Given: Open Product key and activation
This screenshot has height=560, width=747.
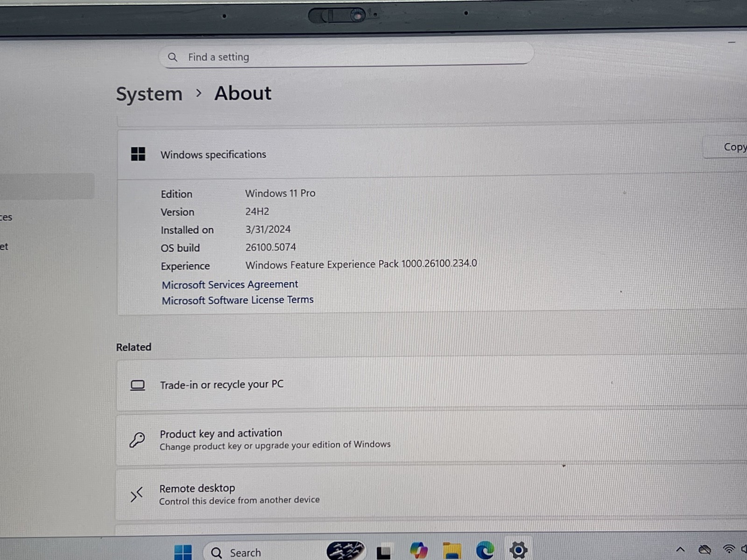Looking at the screenshot, I should (x=432, y=439).
